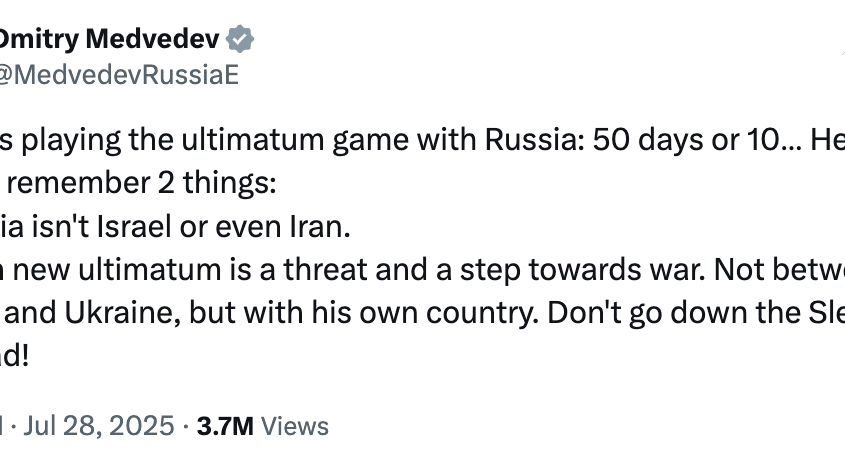This screenshot has width=845, height=460.
Task: Click the word 'Iran.' in the tweet
Action: [320, 226]
